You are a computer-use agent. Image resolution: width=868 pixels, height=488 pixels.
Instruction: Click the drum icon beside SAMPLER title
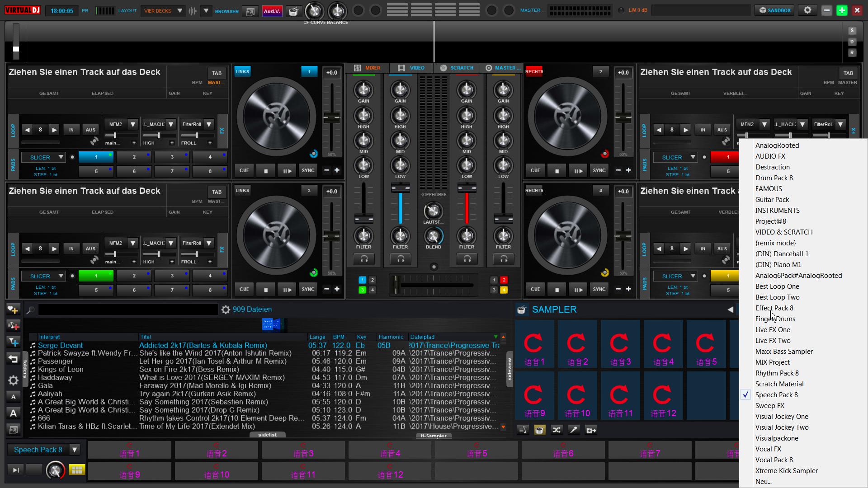(522, 310)
